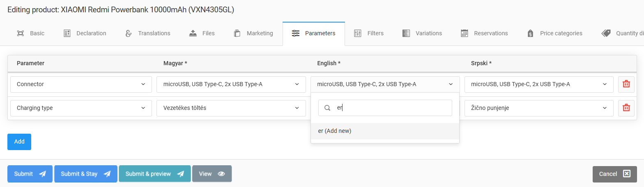
Task: Click the X icon on Cancel button
Action: point(626,174)
